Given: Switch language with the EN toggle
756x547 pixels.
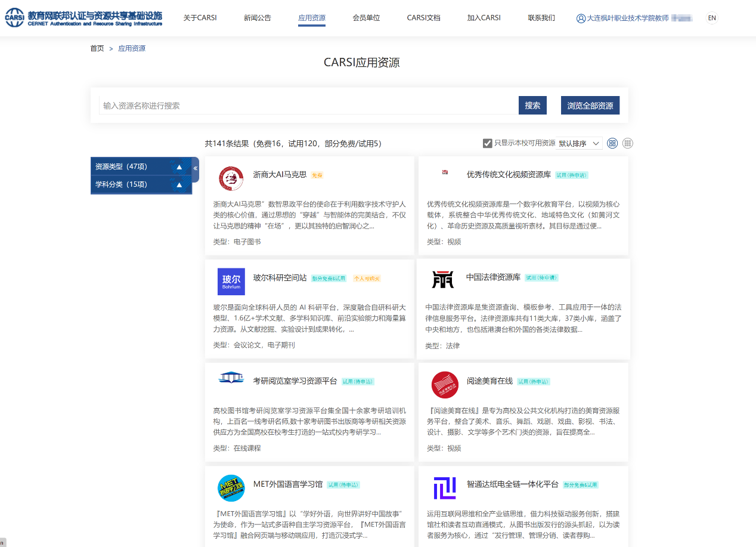Looking at the screenshot, I should tap(711, 18).
